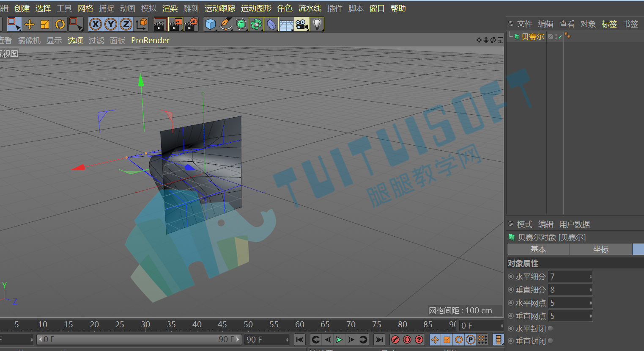The width and height of the screenshot is (644, 351).
Task: Adjust the current frame 0 F stepper
Action: (x=502, y=326)
